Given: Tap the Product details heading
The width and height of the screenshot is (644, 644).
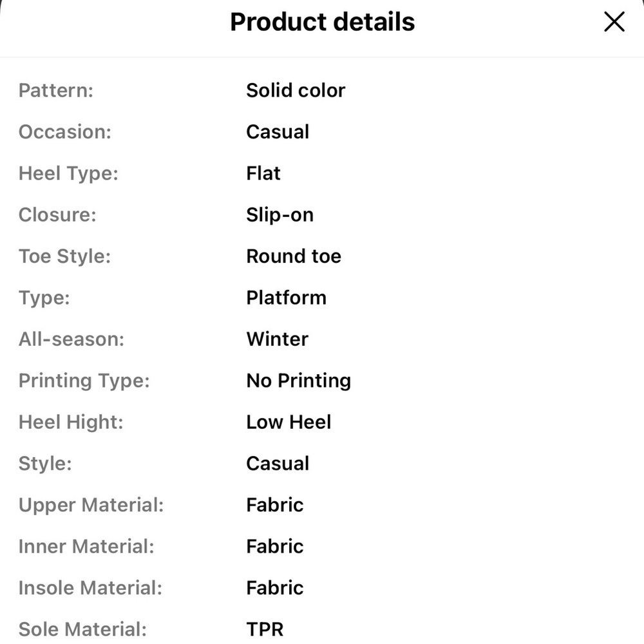Looking at the screenshot, I should tap(323, 22).
